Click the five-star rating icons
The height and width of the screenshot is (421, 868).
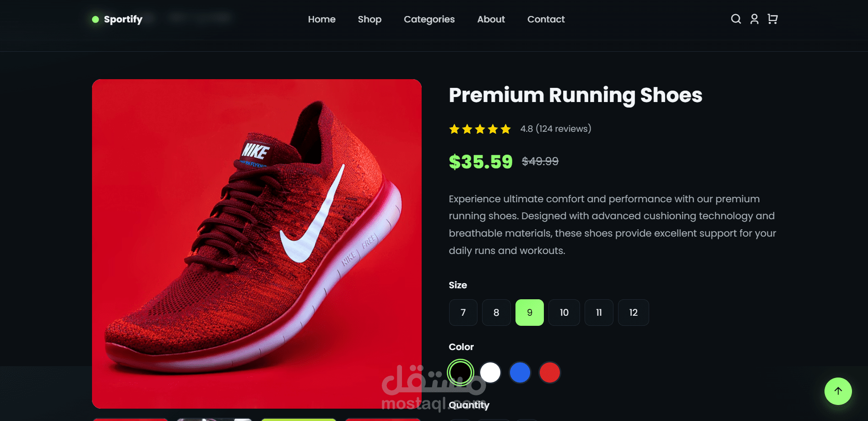pyautogui.click(x=480, y=129)
